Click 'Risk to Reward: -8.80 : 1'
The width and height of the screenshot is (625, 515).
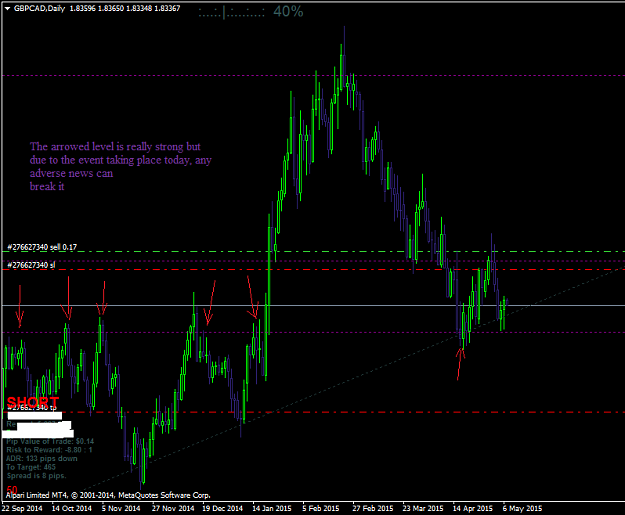tap(49, 450)
